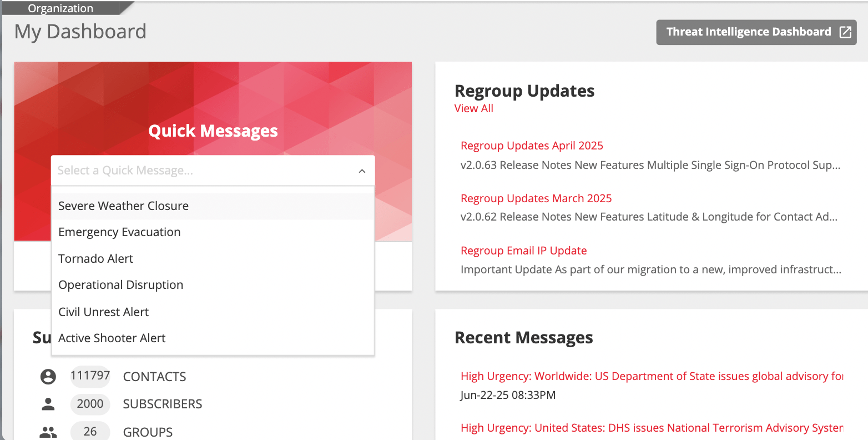This screenshot has height=440, width=868.
Task: Choose Active Shooter Alert option
Action: [112, 338]
